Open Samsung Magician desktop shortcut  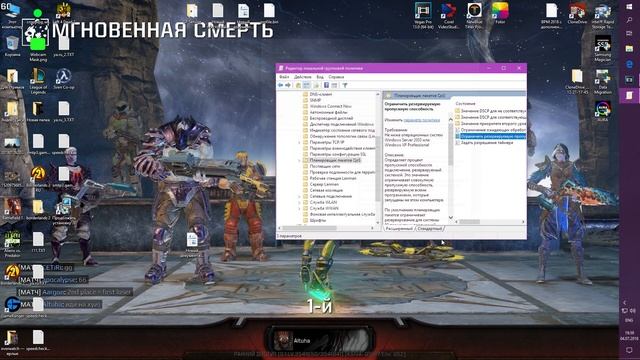(x=603, y=49)
